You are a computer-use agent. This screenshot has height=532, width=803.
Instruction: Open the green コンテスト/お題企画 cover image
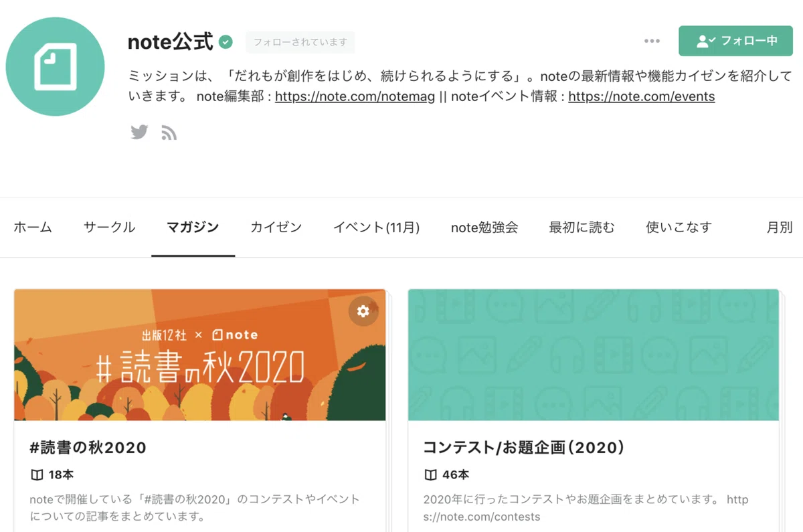pyautogui.click(x=593, y=355)
